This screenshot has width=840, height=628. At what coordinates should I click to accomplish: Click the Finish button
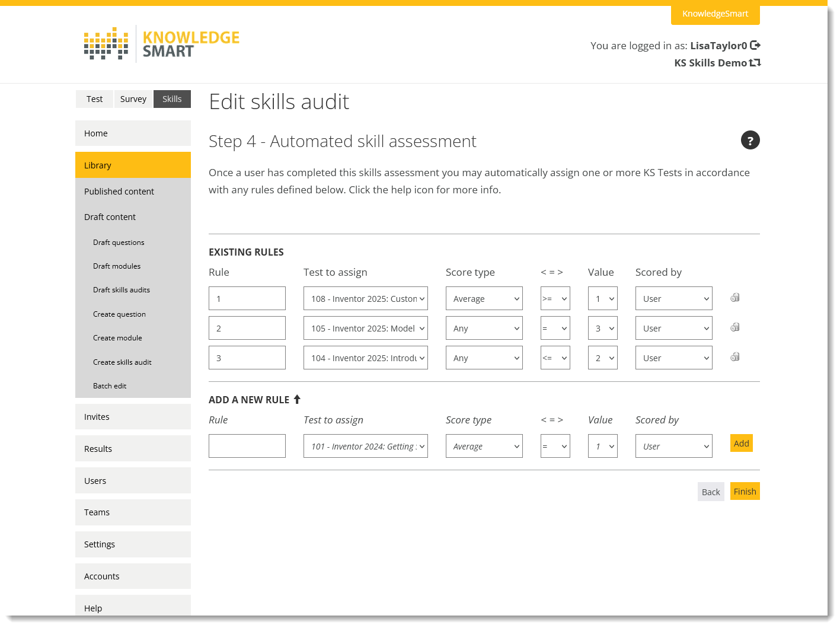(745, 491)
